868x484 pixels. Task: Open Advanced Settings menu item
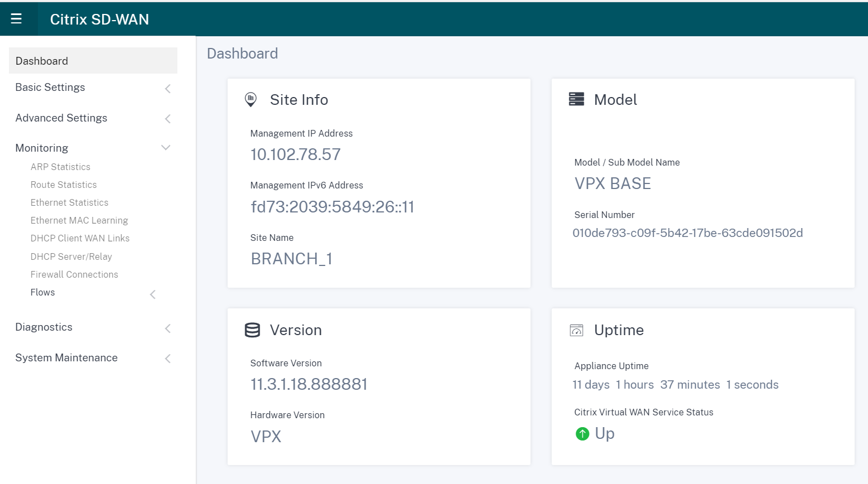pyautogui.click(x=61, y=118)
